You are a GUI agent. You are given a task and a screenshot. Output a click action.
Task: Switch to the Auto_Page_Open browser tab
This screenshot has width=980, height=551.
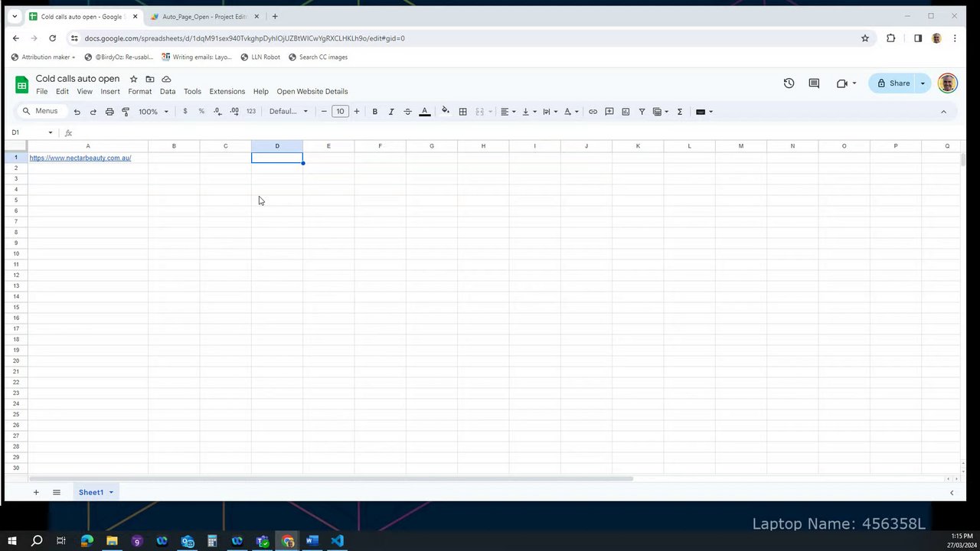point(203,16)
